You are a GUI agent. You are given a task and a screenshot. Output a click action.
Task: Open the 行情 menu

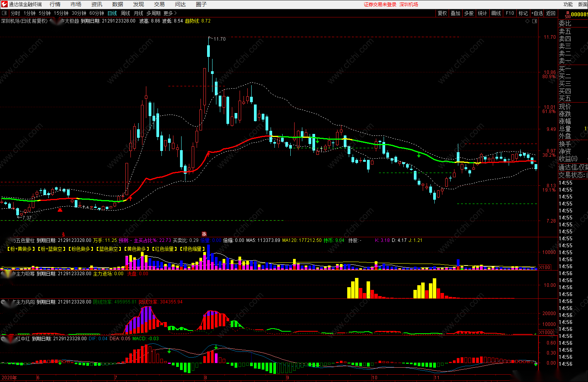click(x=55, y=4)
